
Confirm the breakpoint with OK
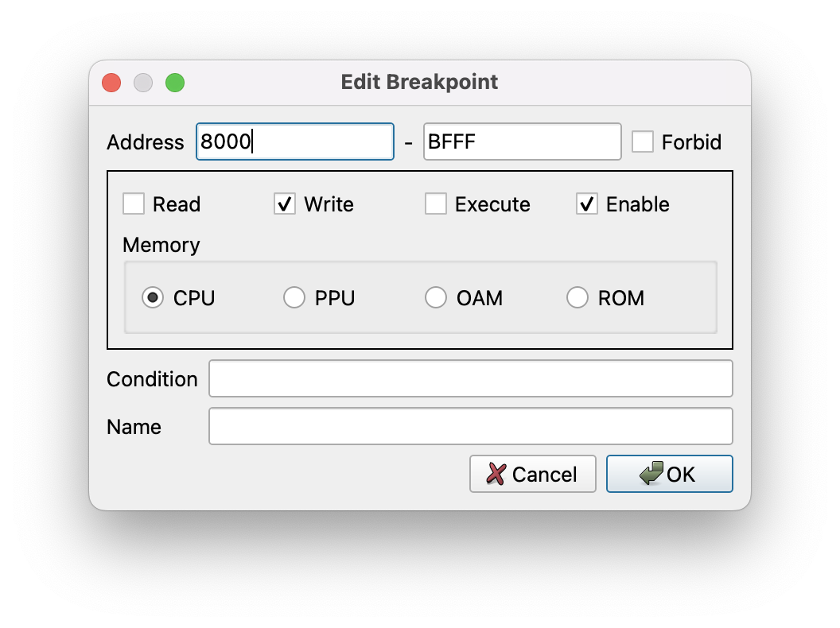(669, 475)
